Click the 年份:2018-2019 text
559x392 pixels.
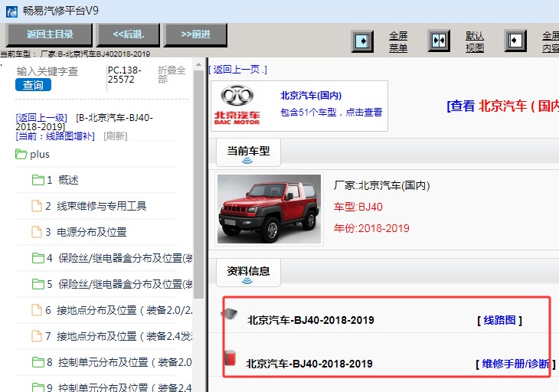[371, 228]
